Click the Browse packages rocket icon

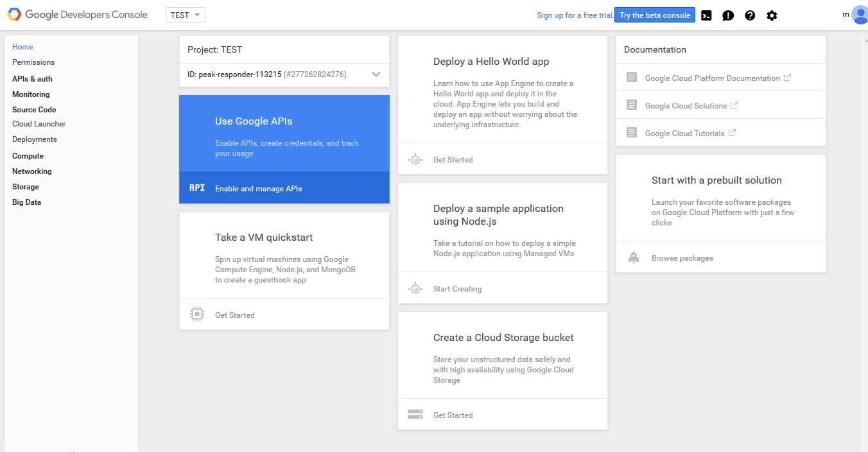pos(634,257)
